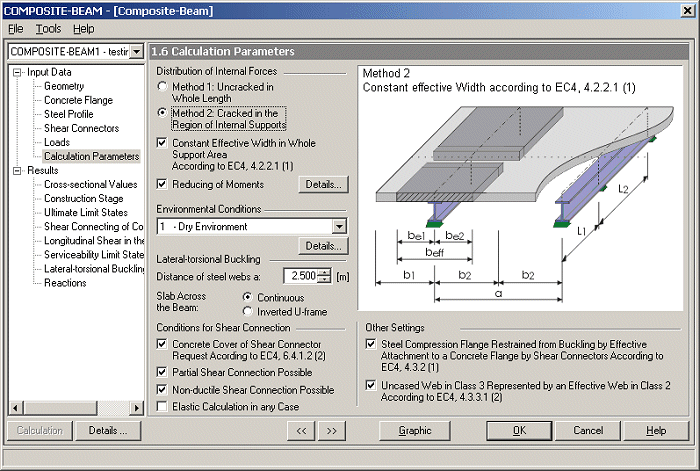The width and height of the screenshot is (700, 471).
Task: Decrease distance of steel webs value
Action: [x=325, y=279]
